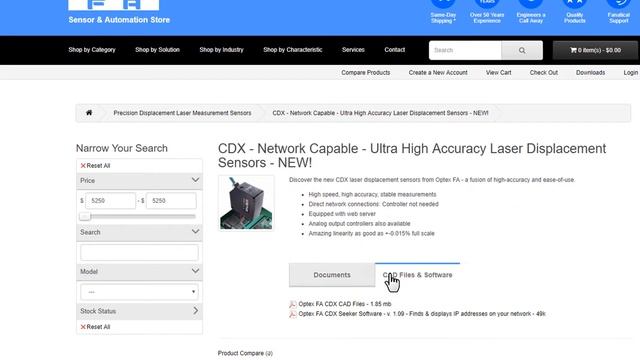Click the 'Narrow Your Search' heading

[x=122, y=148]
